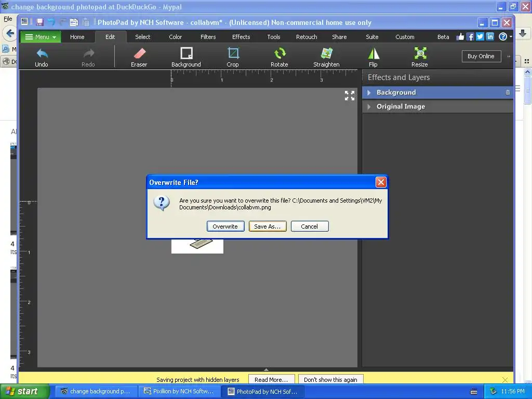Open the Beta tab
This screenshot has width=532, height=399.
[x=443, y=37]
